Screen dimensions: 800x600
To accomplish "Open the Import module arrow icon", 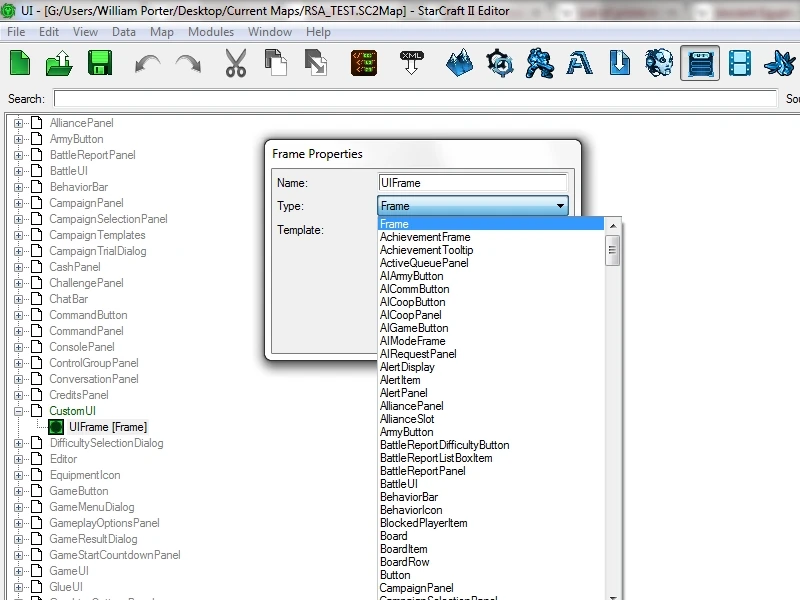I will pyautogui.click(x=619, y=63).
